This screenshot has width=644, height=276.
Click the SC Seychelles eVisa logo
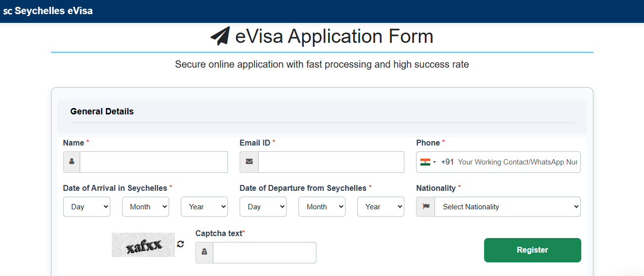[48, 11]
